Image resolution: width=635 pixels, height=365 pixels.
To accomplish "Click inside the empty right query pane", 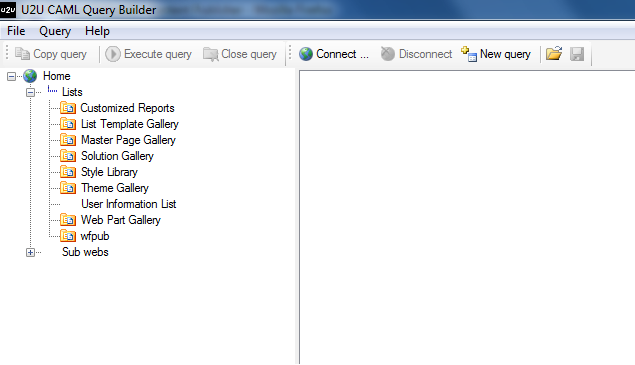I will pyautogui.click(x=467, y=218).
